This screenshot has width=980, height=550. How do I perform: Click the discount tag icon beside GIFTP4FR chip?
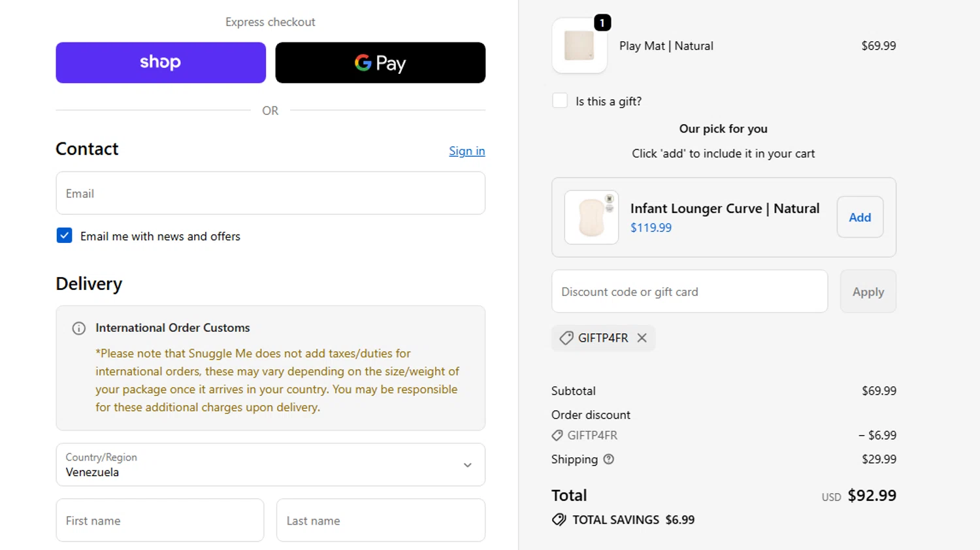coord(566,338)
